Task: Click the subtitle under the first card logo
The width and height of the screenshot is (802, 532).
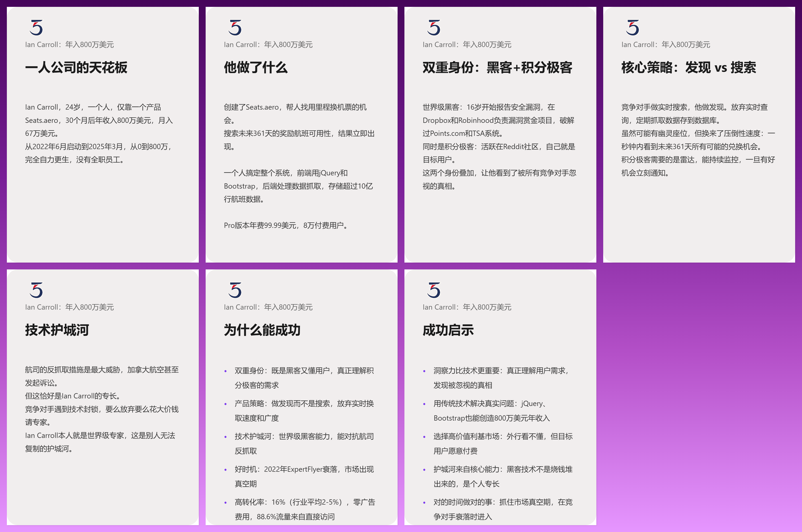Action: pos(69,45)
